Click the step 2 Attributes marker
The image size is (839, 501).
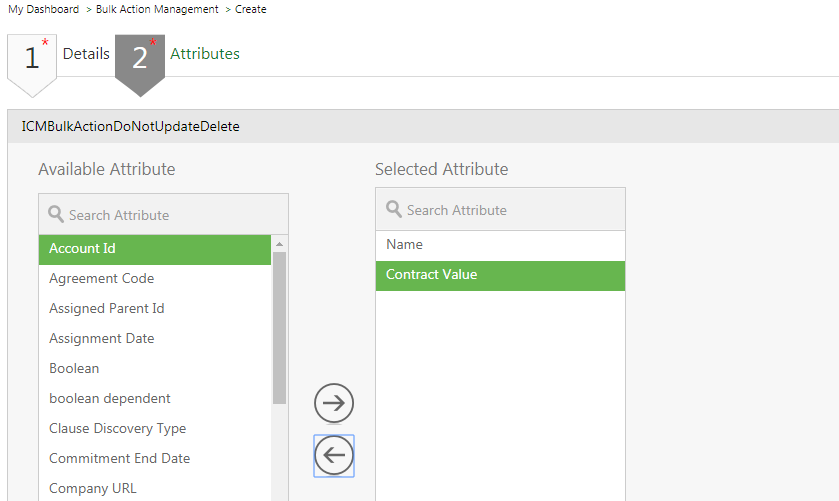(140, 58)
